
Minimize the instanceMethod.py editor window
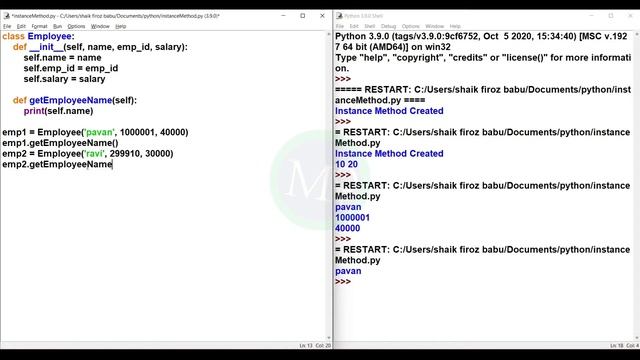coord(283,16)
